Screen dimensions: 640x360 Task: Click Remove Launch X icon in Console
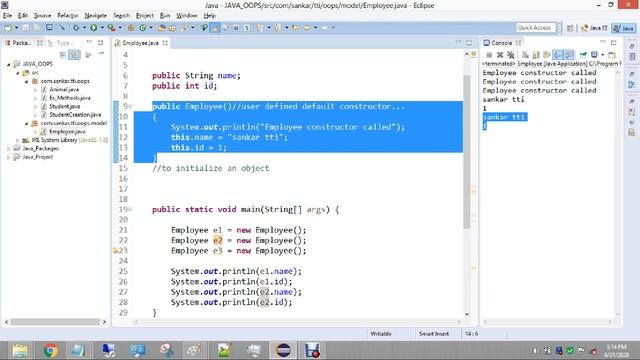pos(500,55)
